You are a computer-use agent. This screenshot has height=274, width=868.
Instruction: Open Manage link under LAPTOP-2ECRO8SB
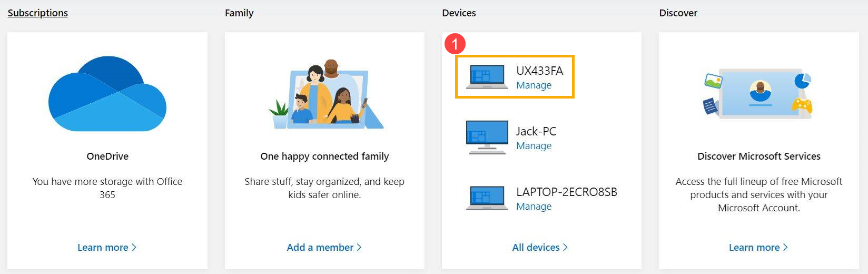pos(534,207)
